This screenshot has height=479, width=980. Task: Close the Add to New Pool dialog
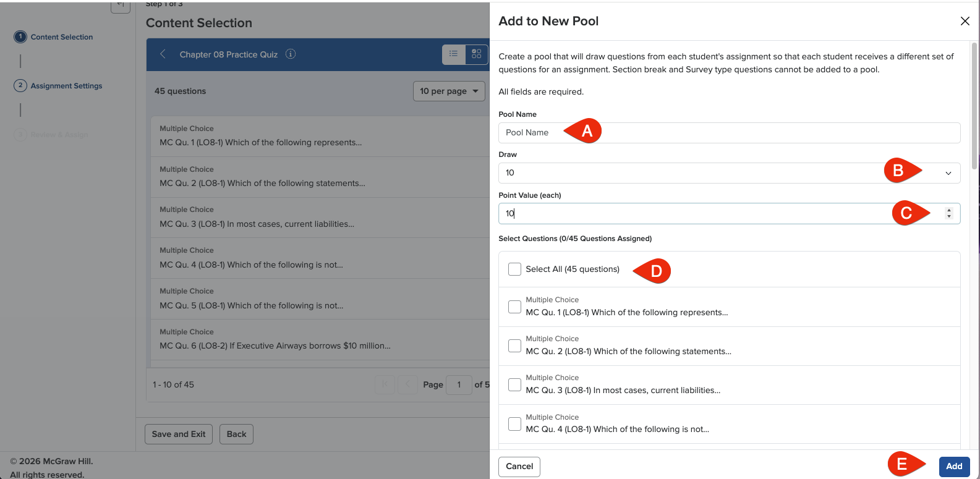pyautogui.click(x=965, y=21)
